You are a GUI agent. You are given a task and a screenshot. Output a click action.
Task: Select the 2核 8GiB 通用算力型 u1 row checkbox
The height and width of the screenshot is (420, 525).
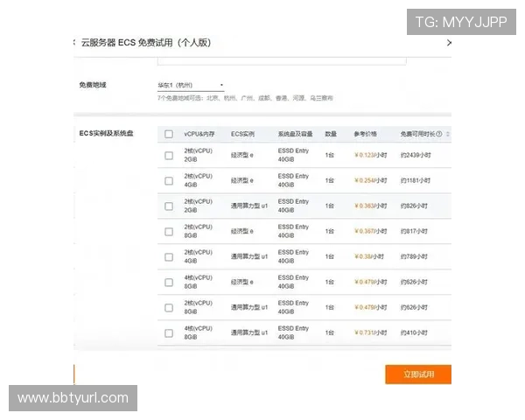click(x=169, y=308)
